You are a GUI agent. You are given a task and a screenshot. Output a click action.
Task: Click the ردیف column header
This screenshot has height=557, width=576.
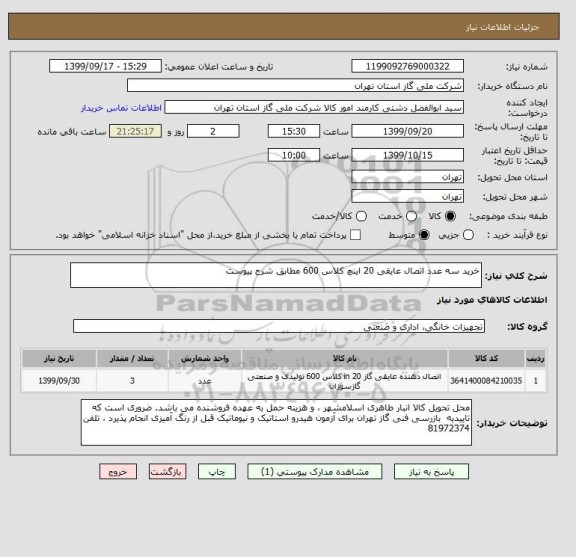tap(536, 358)
